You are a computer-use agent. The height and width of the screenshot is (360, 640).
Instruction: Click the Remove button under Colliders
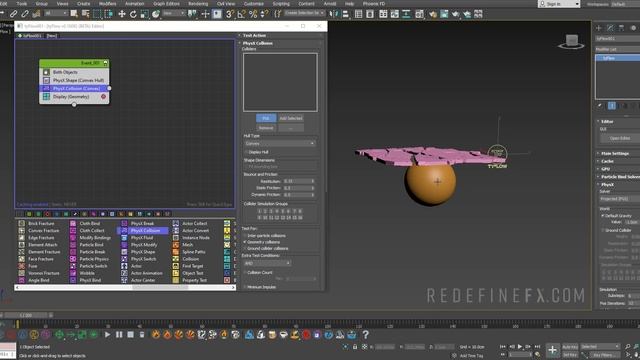[x=266, y=128]
